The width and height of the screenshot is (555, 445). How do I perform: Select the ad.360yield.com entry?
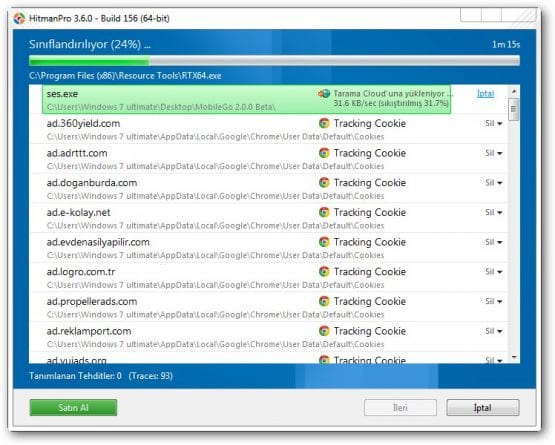(x=269, y=129)
